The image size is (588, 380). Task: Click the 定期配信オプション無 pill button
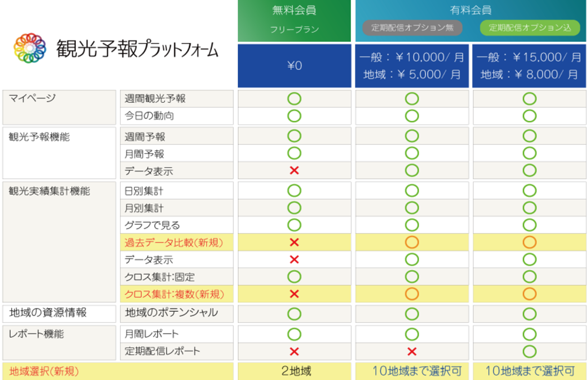click(x=412, y=28)
